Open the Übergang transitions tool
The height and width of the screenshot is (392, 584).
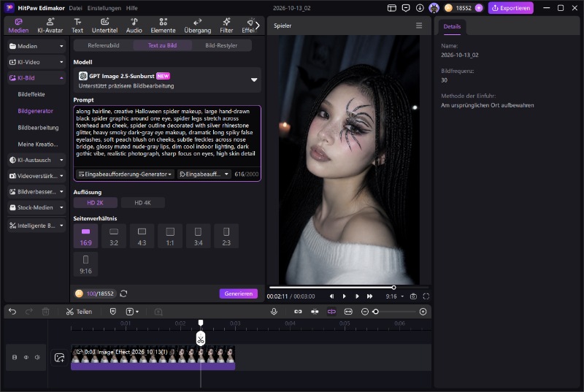(197, 26)
